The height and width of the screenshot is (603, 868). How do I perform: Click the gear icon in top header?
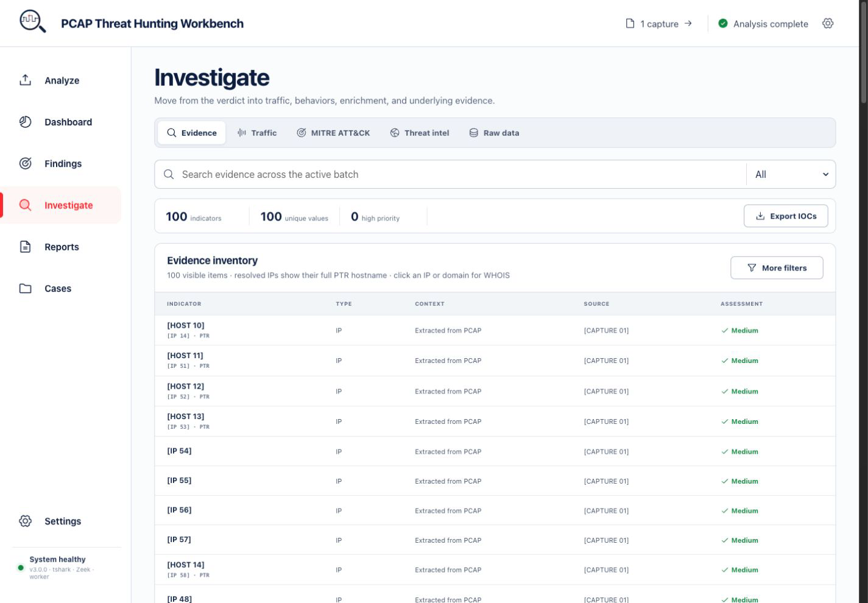[x=828, y=23]
